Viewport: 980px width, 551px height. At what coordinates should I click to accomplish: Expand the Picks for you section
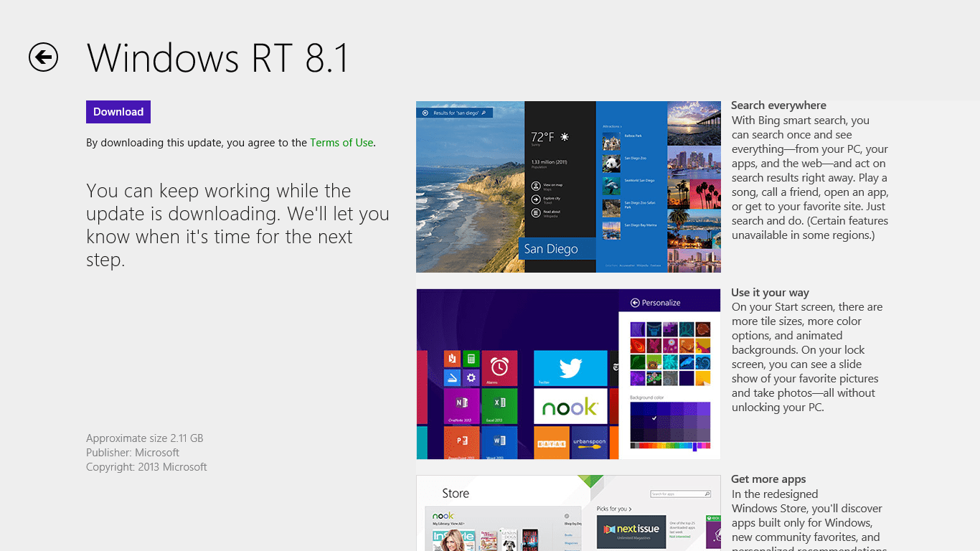tap(613, 509)
